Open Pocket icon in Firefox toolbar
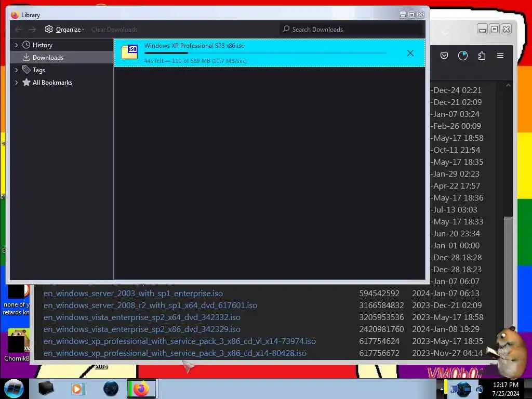The image size is (532, 399). (x=444, y=56)
